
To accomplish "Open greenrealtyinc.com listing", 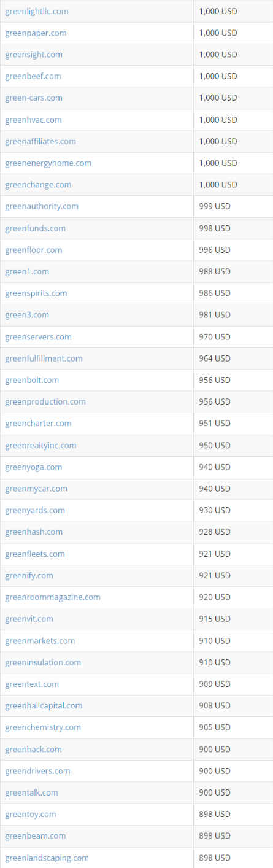I will point(40,445).
